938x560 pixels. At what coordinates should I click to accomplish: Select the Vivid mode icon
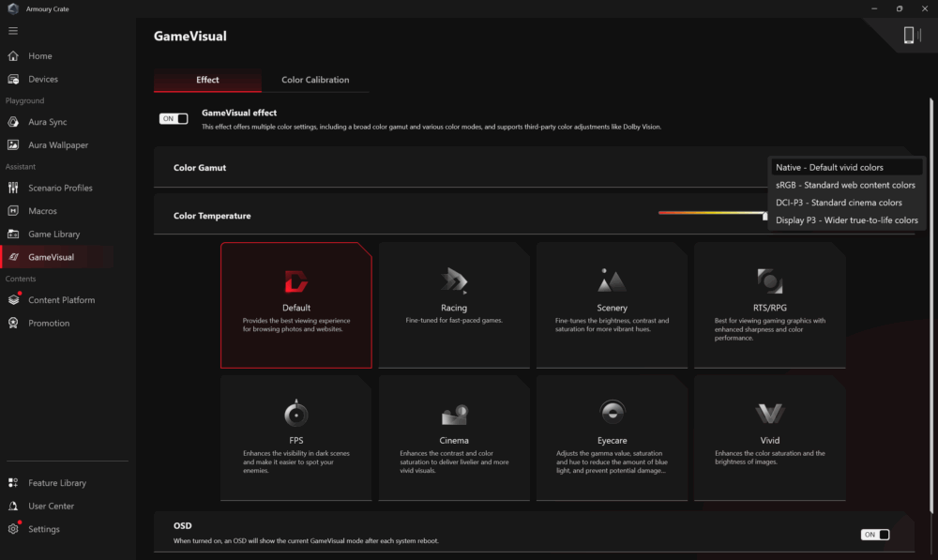click(x=769, y=414)
